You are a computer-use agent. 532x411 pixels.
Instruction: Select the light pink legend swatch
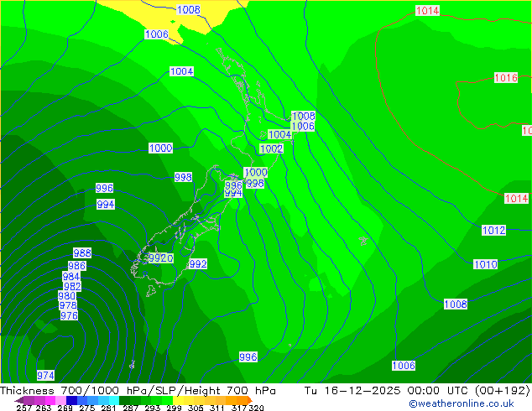[x=60, y=400]
